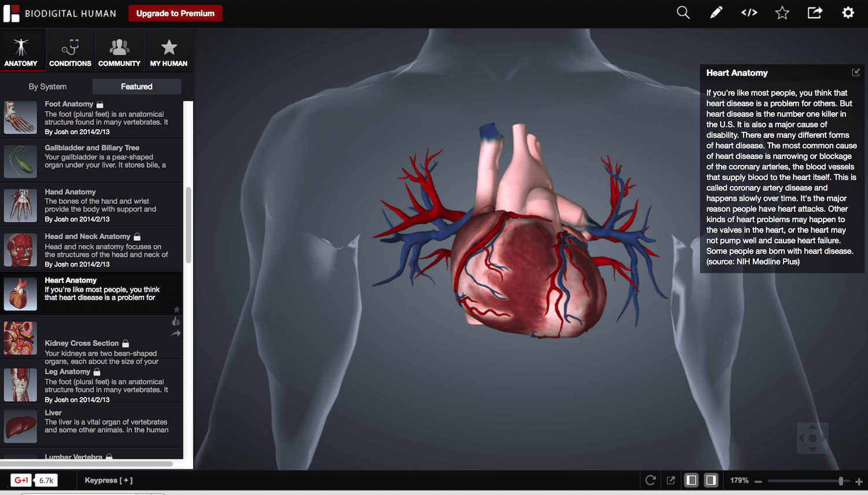
Task: Click the Lumbar Vertebra entry title
Action: (73, 457)
